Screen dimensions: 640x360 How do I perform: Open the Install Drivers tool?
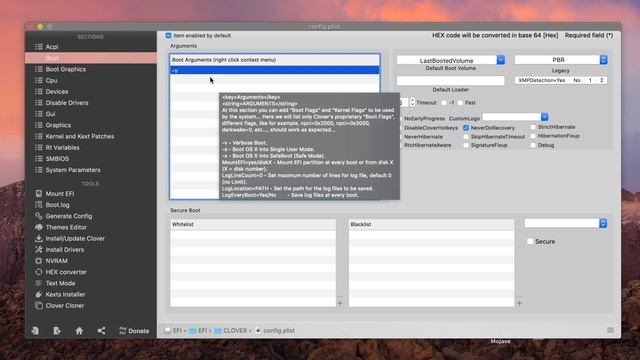pyautogui.click(x=60, y=249)
